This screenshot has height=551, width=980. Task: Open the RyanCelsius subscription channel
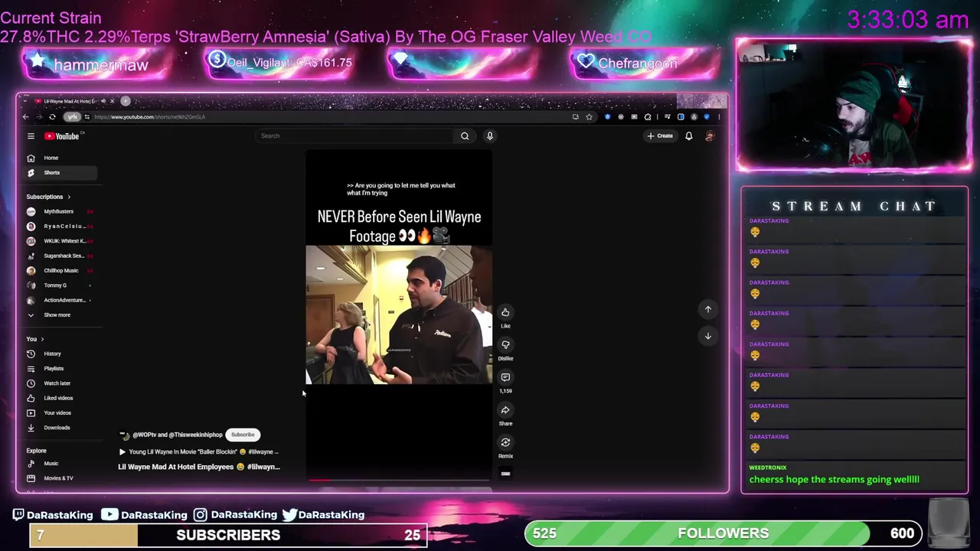(60, 227)
